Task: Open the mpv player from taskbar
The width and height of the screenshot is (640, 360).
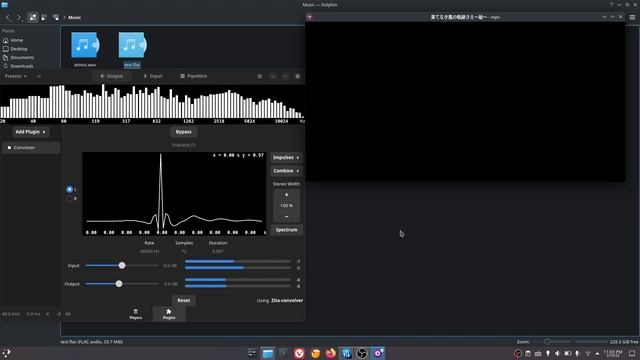Action: 378,353
